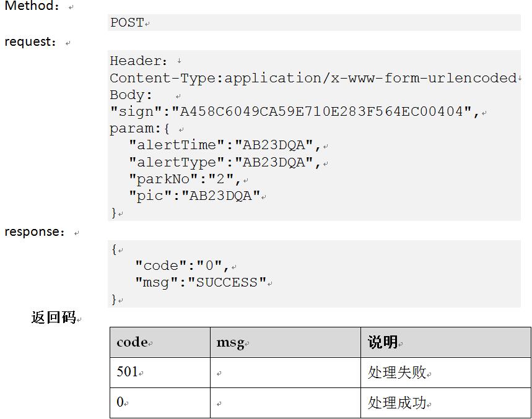Click the parkNo parameter line
Screen dimensions: 532x419
coord(185,179)
